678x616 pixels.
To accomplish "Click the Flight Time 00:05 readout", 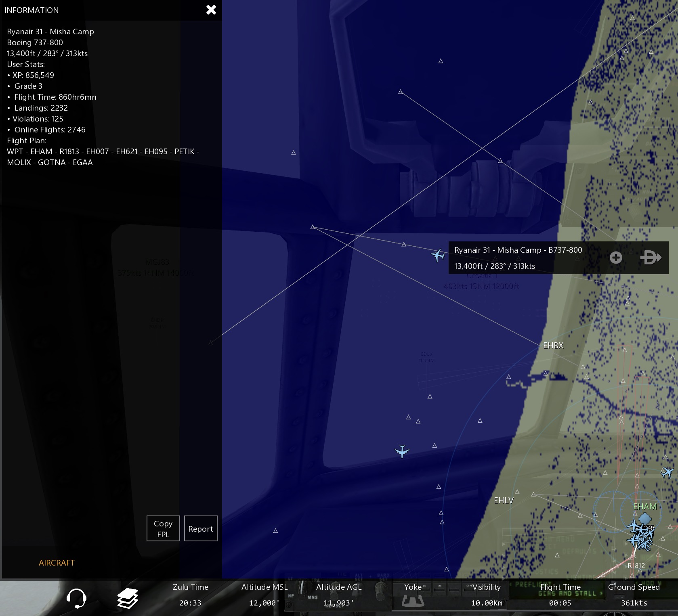I will pyautogui.click(x=560, y=595).
